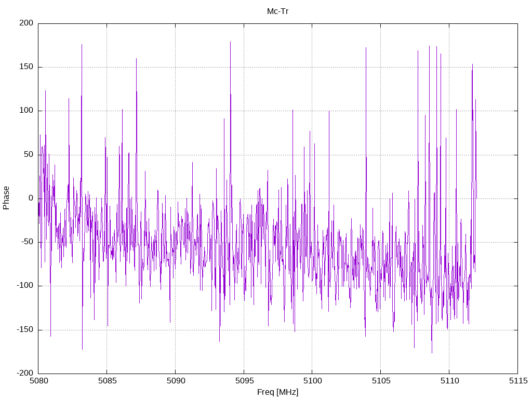Image resolution: width=532 pixels, height=399 pixels.
Task: Click the y-axis tick label "200"
Action: pos(26,23)
